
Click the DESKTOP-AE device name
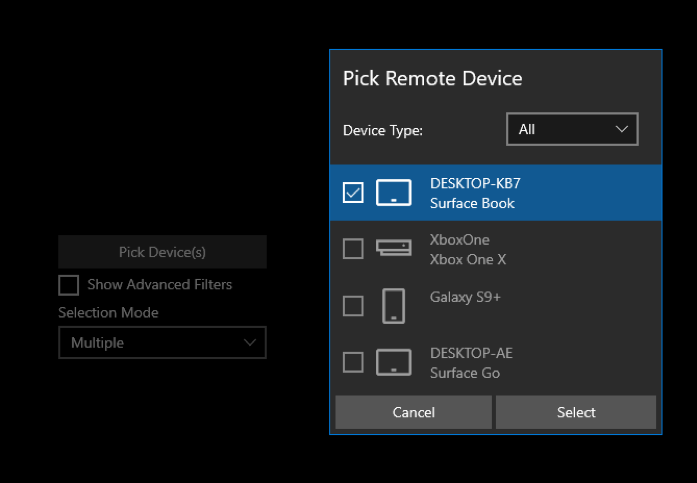[x=471, y=353]
